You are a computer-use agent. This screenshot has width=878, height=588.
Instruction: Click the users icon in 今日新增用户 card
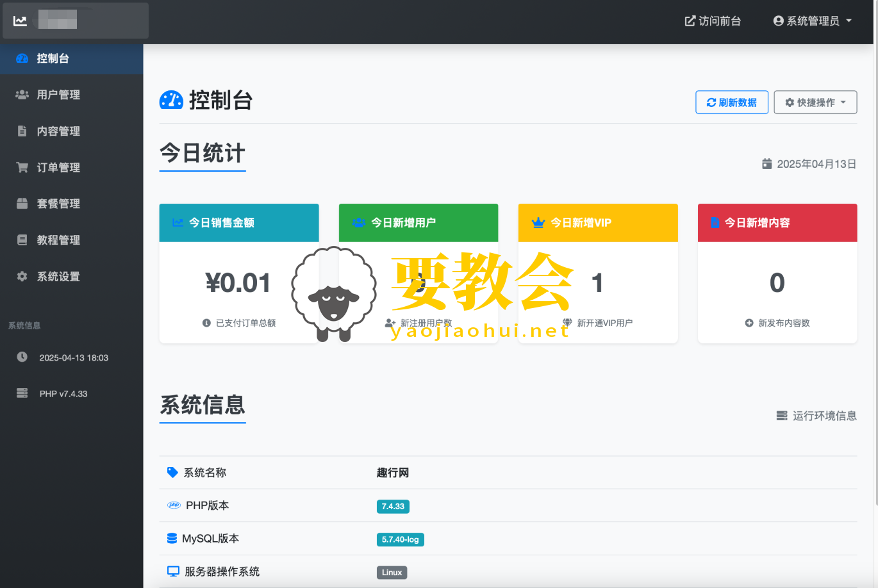pyautogui.click(x=358, y=223)
